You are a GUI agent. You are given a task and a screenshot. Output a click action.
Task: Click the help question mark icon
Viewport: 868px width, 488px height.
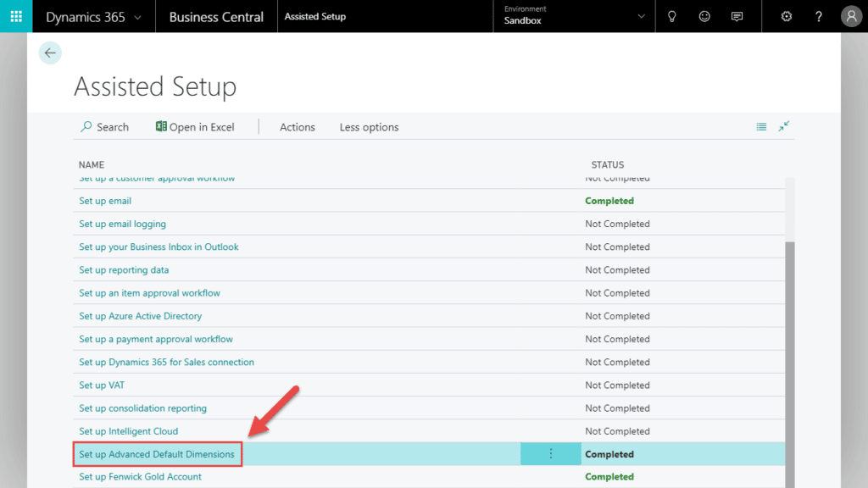pos(818,16)
